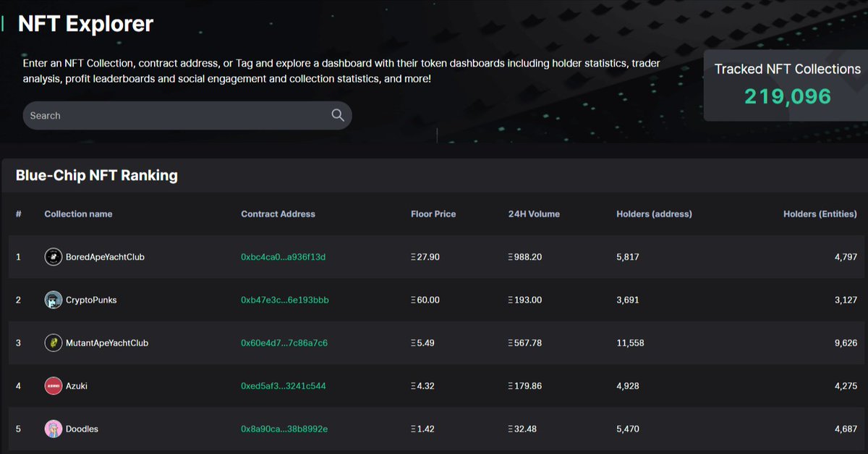868x454 pixels.
Task: Click the Tracked NFT Collections counter 219,096
Action: pos(789,95)
